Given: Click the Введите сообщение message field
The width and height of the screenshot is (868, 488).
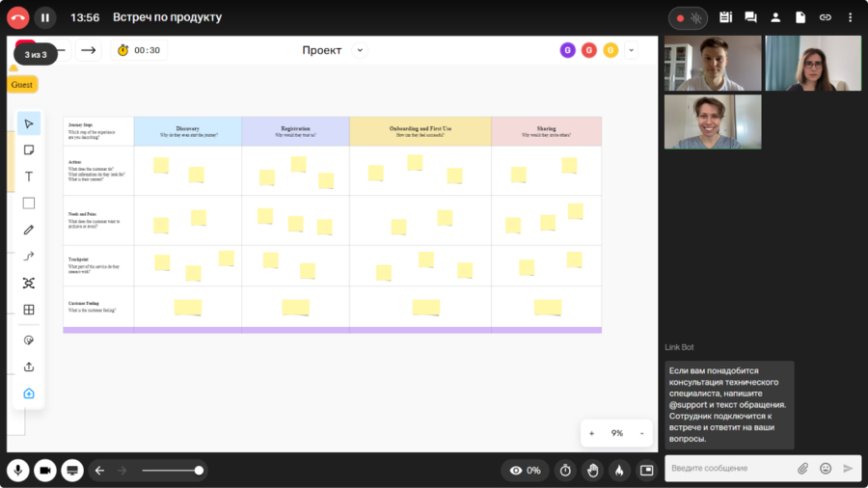Looking at the screenshot, I should pyautogui.click(x=728, y=468).
